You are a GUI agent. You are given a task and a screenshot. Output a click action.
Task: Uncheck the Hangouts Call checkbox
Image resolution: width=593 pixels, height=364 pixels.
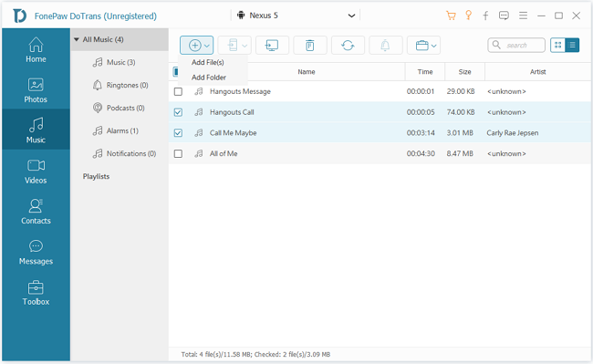(178, 112)
